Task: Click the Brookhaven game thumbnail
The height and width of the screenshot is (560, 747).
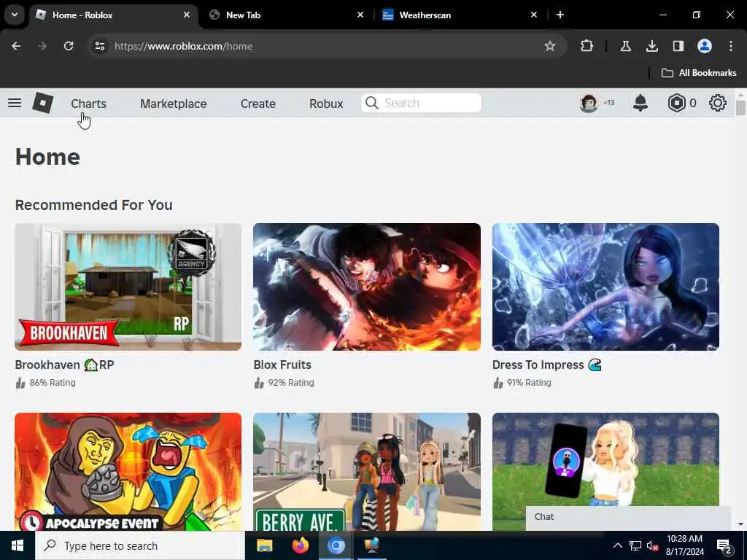Action: pos(128,287)
